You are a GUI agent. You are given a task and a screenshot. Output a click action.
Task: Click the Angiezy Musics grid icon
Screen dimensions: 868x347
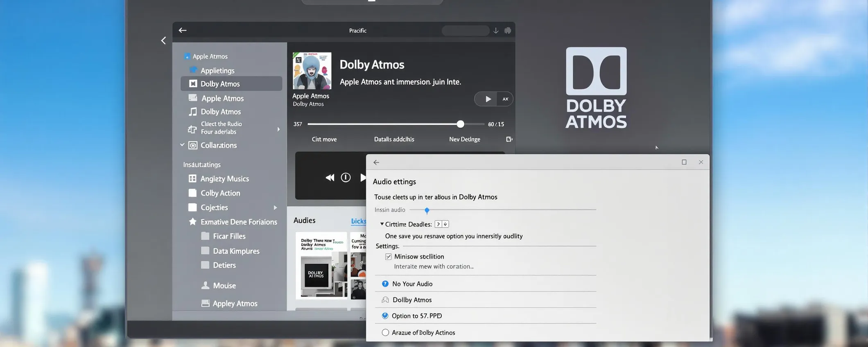[x=192, y=178]
